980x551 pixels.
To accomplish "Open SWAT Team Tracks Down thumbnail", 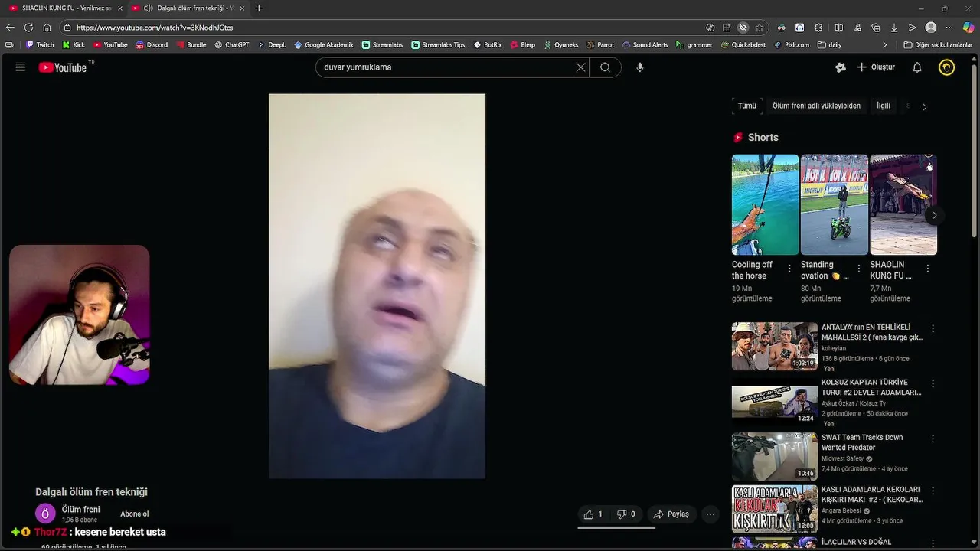I will 774,457.
